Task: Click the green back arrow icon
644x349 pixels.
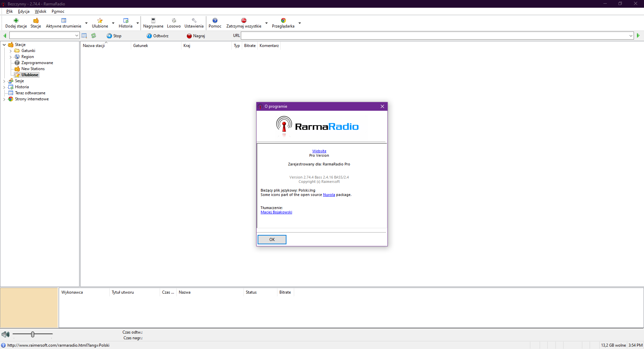Action: coord(5,36)
